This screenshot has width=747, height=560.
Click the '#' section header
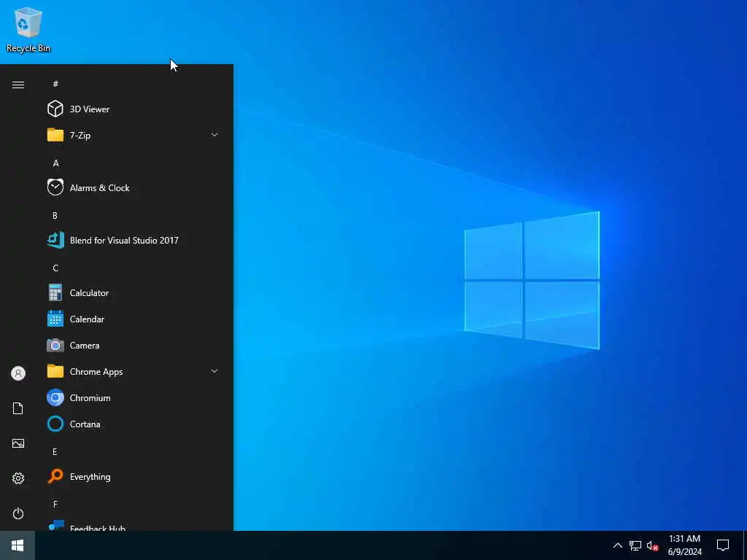pyautogui.click(x=55, y=84)
